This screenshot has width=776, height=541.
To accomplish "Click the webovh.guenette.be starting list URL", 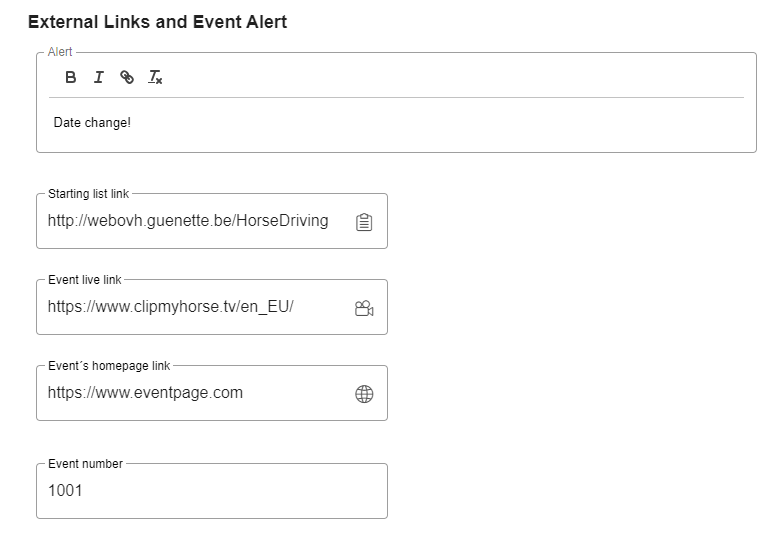I will [188, 221].
